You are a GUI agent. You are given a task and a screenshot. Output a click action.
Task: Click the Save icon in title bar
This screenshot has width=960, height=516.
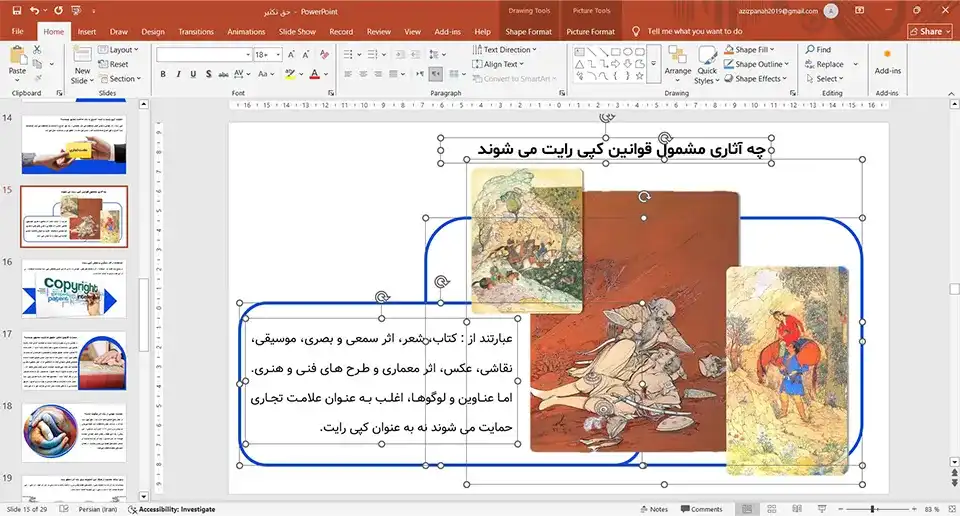click(17, 10)
